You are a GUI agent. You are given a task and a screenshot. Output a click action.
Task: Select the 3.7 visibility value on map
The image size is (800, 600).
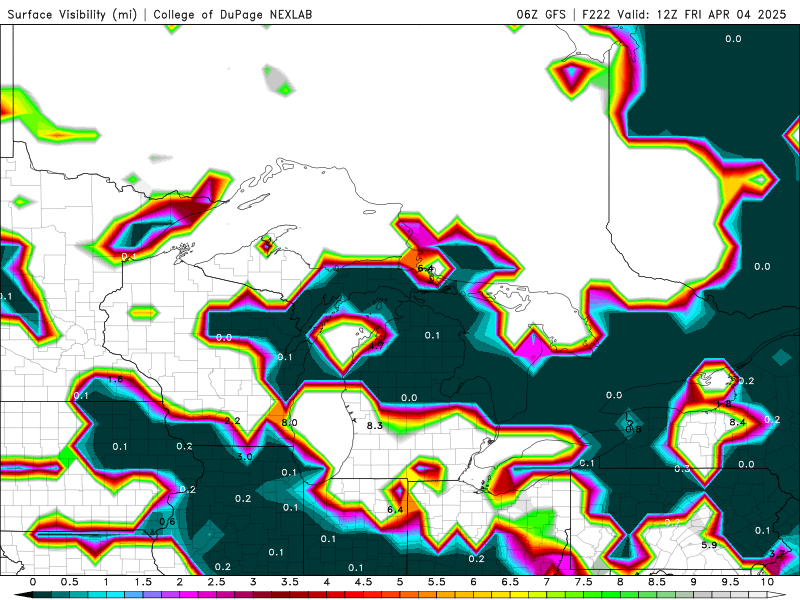click(x=777, y=554)
